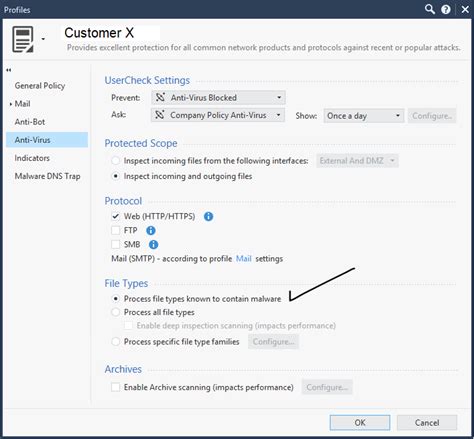Click the profile document icon beside Customer X
The height and width of the screenshot is (439, 474).
(x=23, y=39)
